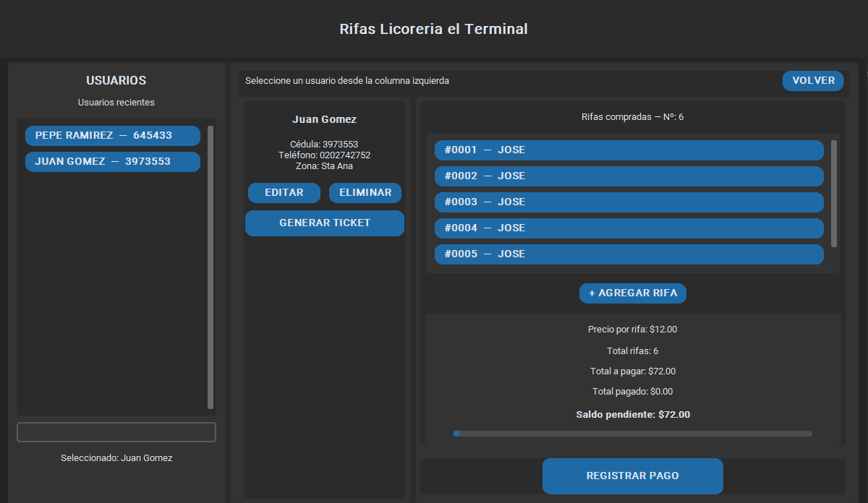Image resolution: width=868 pixels, height=503 pixels.
Task: Click 'Zona: Sta Ana' text
Action: [324, 166]
